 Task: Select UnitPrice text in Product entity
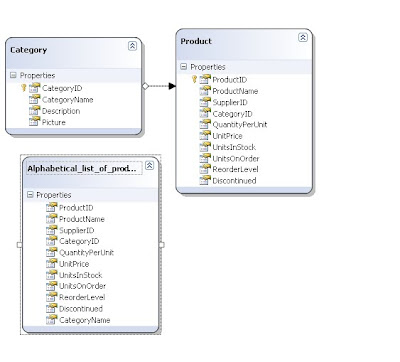point(227,136)
